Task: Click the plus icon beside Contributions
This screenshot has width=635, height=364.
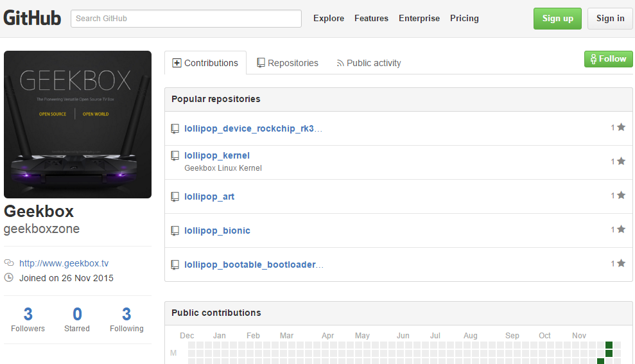Action: tap(177, 63)
